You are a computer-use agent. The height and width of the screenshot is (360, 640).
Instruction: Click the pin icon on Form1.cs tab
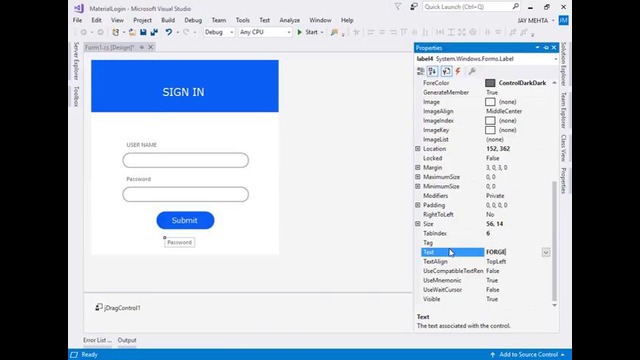click(142, 47)
